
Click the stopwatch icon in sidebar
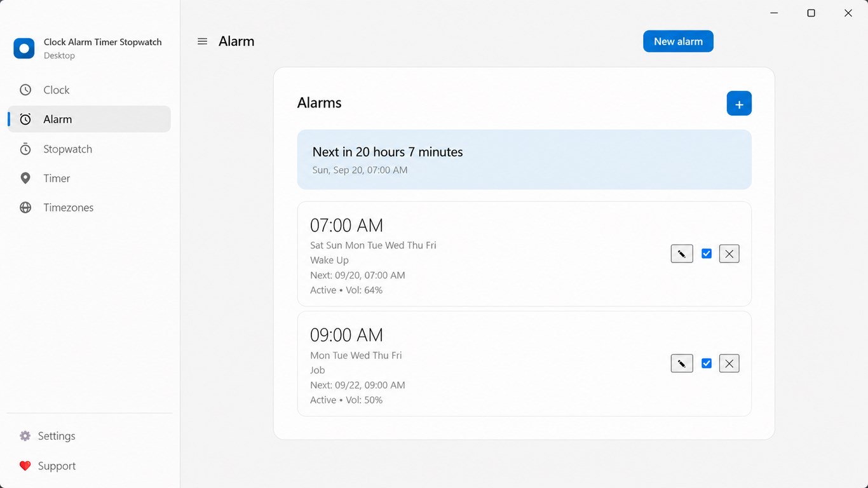click(25, 149)
